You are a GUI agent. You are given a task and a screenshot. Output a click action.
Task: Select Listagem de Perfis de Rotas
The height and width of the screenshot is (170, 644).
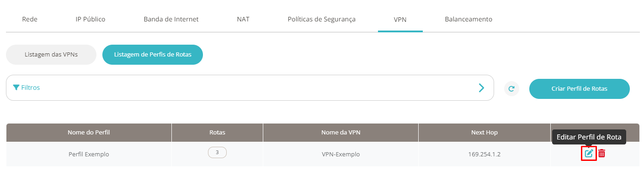pyautogui.click(x=153, y=55)
